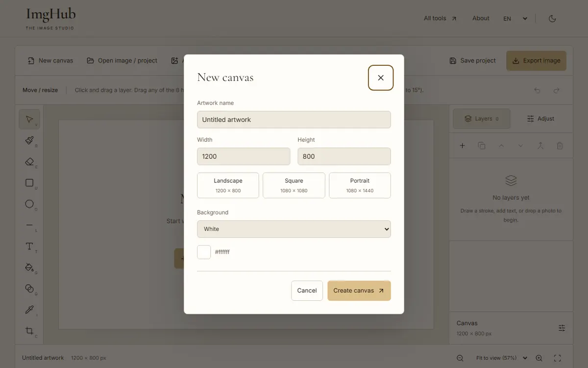Click the Untitled artwork status bar text
This screenshot has width=588, height=368.
click(43, 358)
